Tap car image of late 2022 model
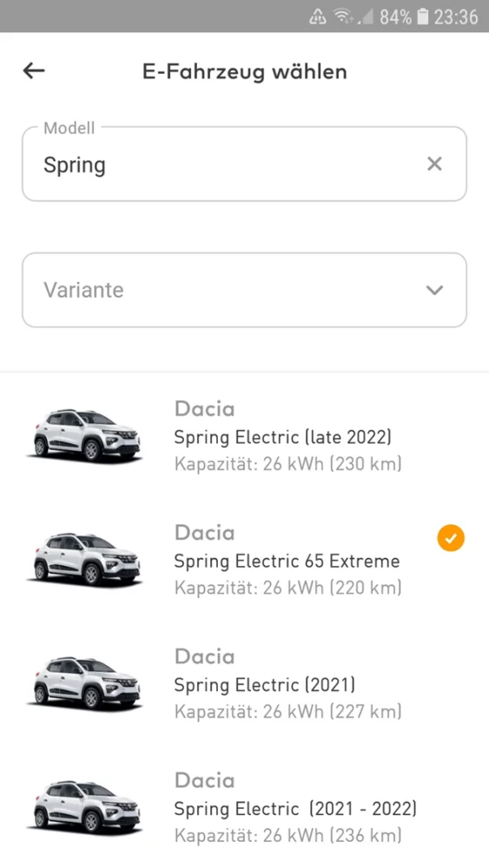Image resolution: width=489 pixels, height=868 pixels. tap(83, 435)
